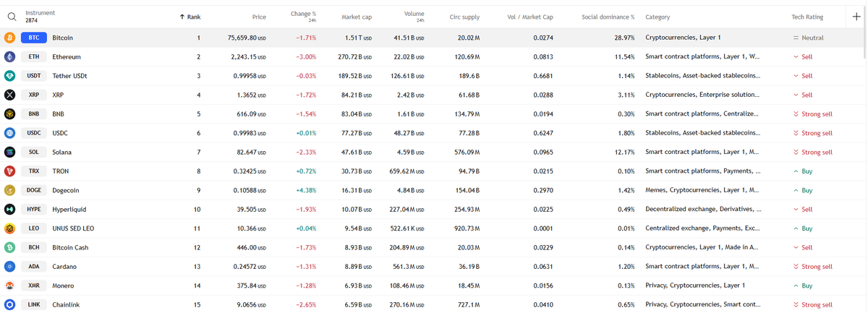Image resolution: width=868 pixels, height=313 pixels.
Task: Click the Dogecoin coin logo
Action: (x=10, y=190)
